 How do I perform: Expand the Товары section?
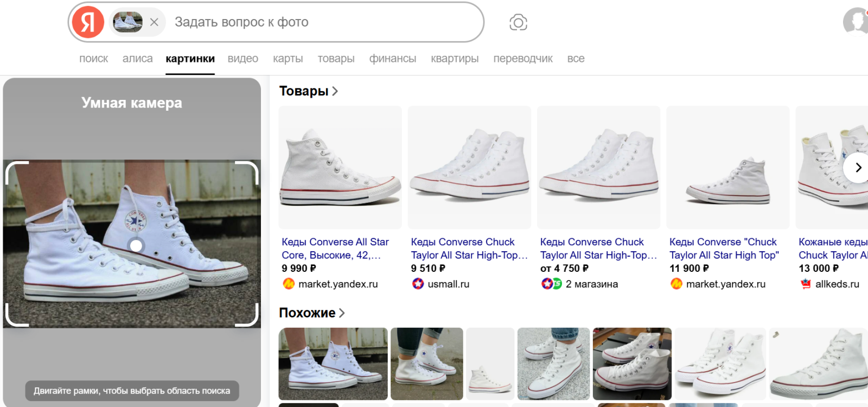[308, 91]
